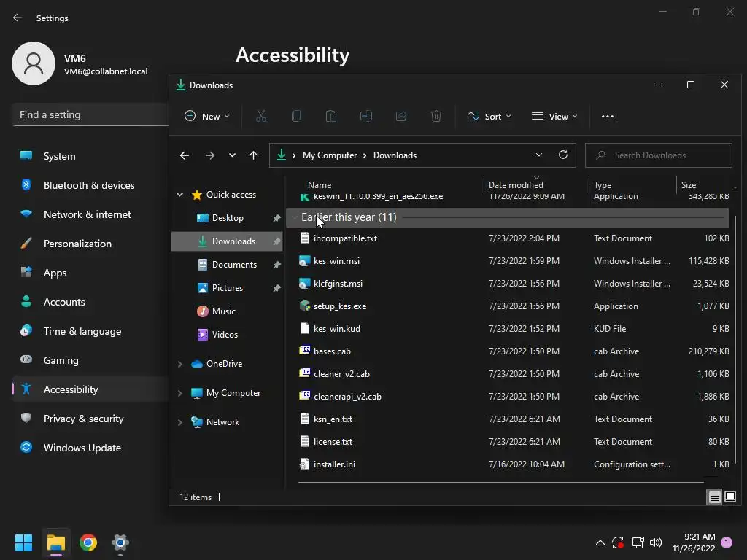The height and width of the screenshot is (560, 747).
Task: Sort by Size column header
Action: pos(689,184)
